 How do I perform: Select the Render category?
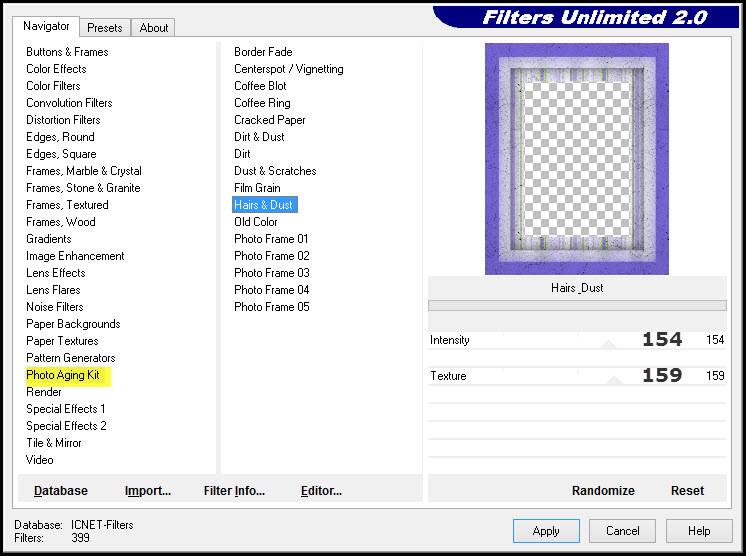coord(44,392)
